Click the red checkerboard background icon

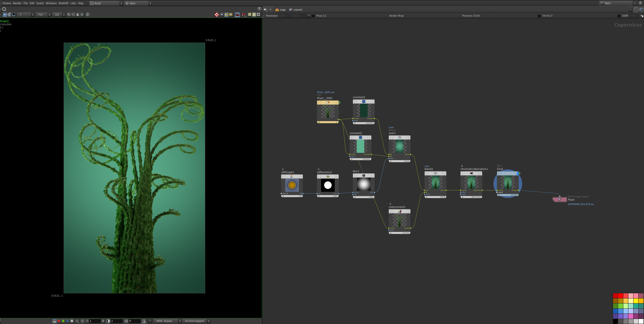[217, 15]
